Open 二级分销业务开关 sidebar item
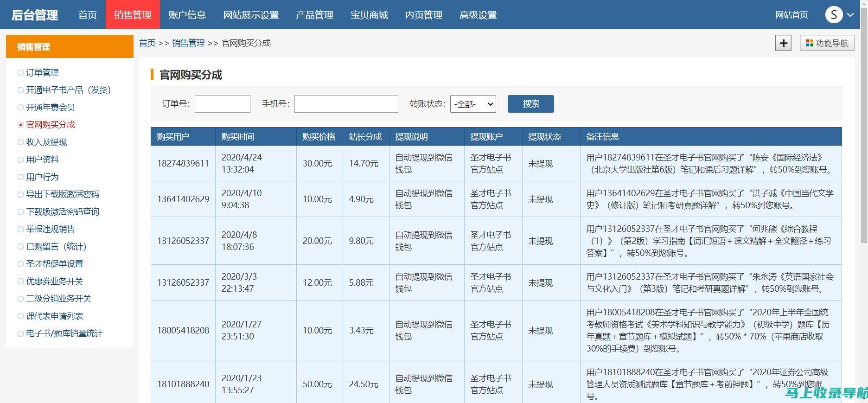This screenshot has width=868, height=403. (58, 299)
